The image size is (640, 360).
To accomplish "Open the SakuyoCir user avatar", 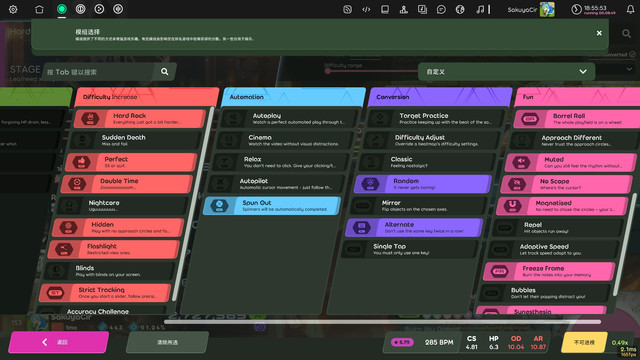I will [547, 9].
